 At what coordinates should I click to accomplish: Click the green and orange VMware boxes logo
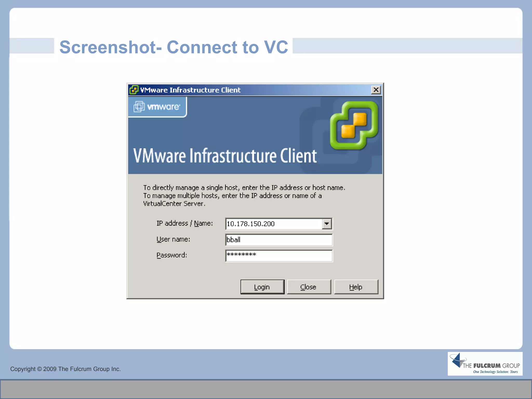(x=354, y=125)
